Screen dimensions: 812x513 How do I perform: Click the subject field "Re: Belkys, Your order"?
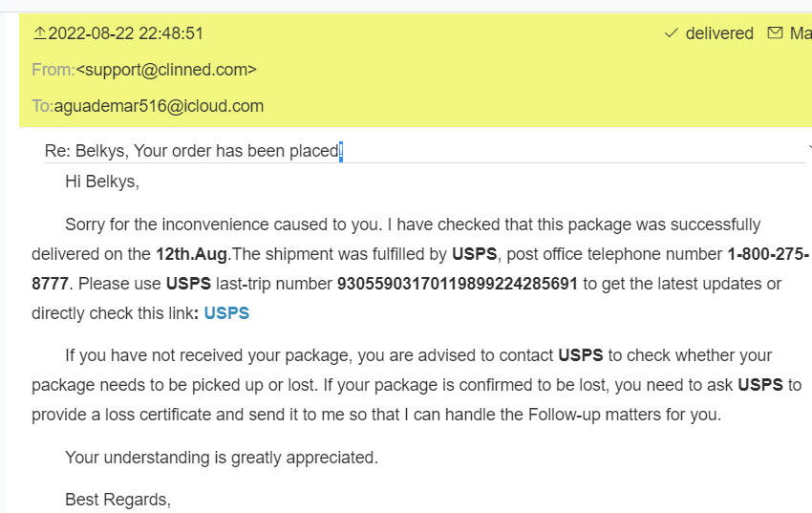click(191, 151)
